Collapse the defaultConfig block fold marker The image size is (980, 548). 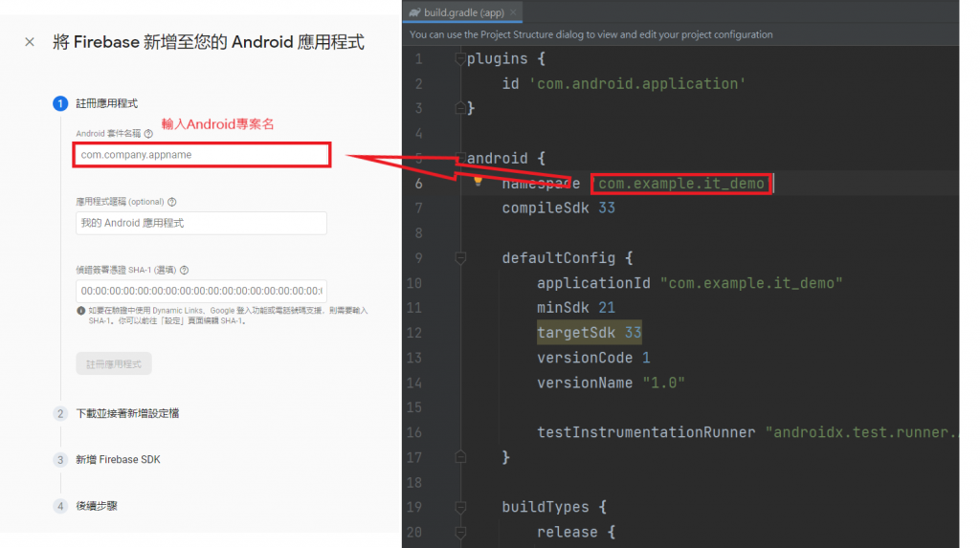(460, 258)
